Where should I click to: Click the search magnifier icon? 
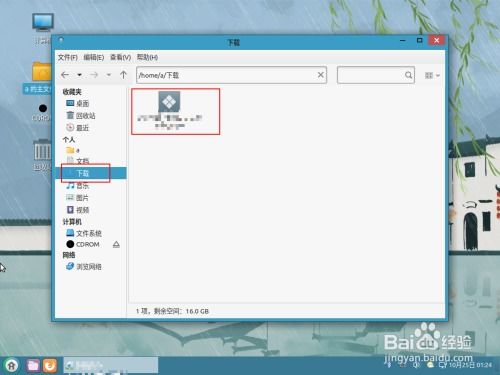point(408,75)
